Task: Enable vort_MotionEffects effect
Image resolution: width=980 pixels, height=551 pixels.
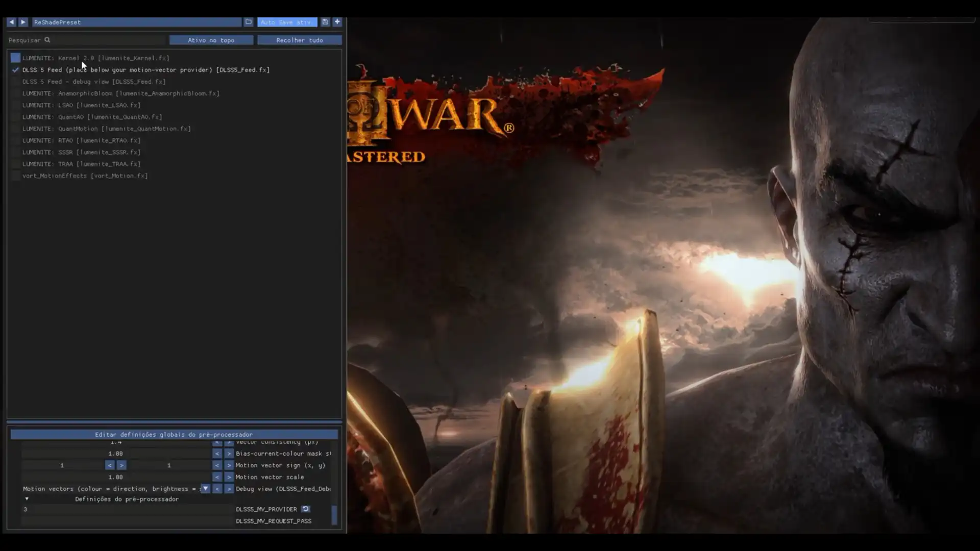Action: 16,176
